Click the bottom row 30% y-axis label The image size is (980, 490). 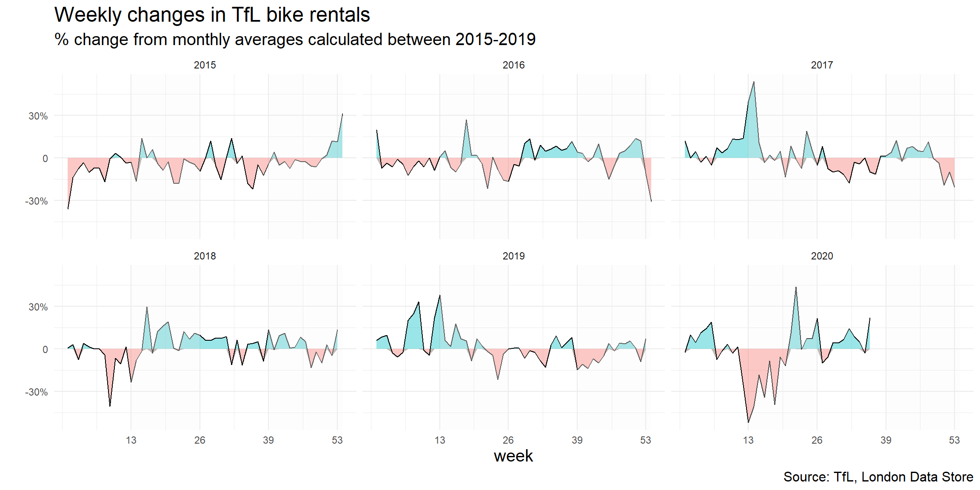[x=38, y=307]
